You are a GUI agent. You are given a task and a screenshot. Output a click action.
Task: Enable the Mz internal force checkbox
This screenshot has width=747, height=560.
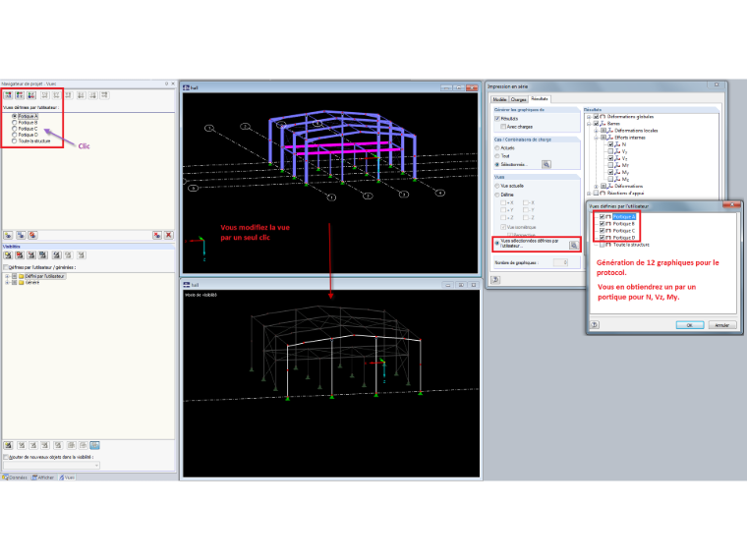610,179
